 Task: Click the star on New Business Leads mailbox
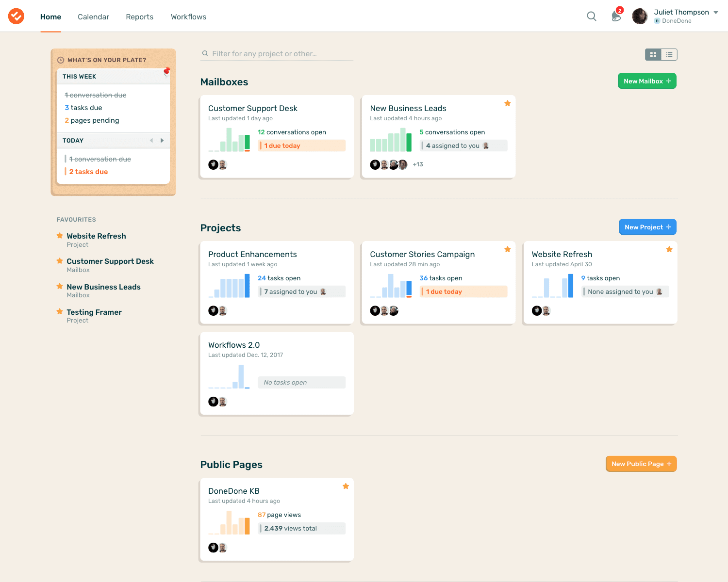point(507,103)
